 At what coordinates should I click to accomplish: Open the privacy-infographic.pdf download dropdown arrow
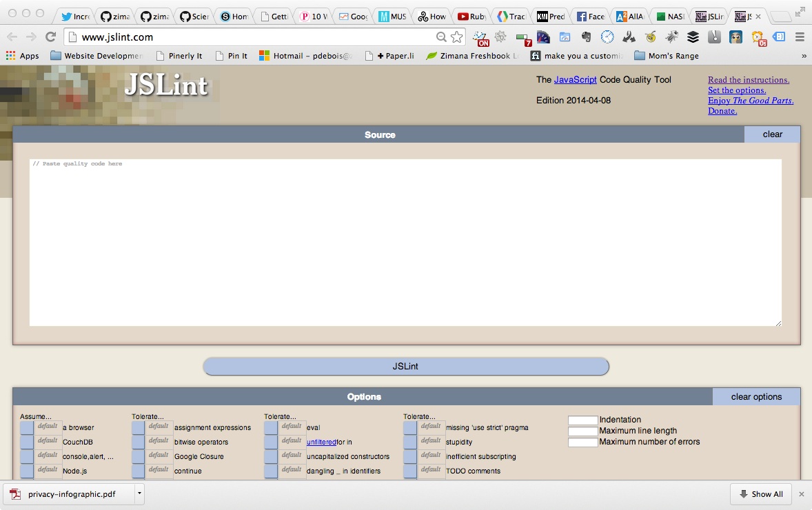pyautogui.click(x=139, y=493)
